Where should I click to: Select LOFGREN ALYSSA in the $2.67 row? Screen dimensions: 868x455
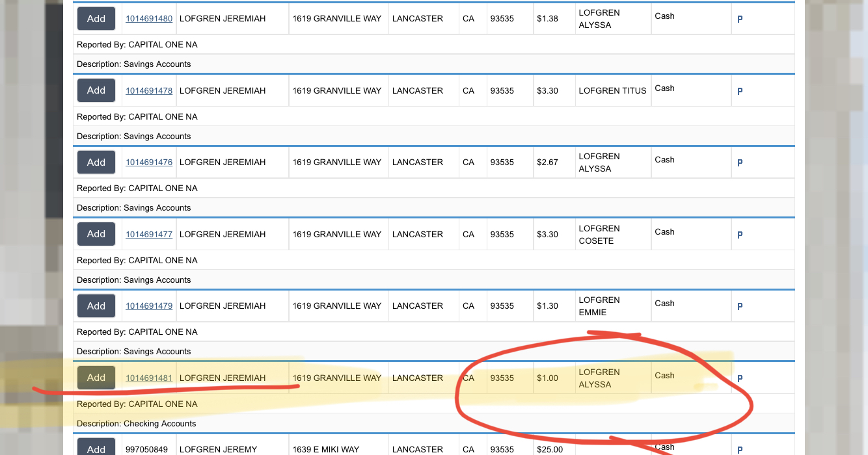(x=599, y=162)
